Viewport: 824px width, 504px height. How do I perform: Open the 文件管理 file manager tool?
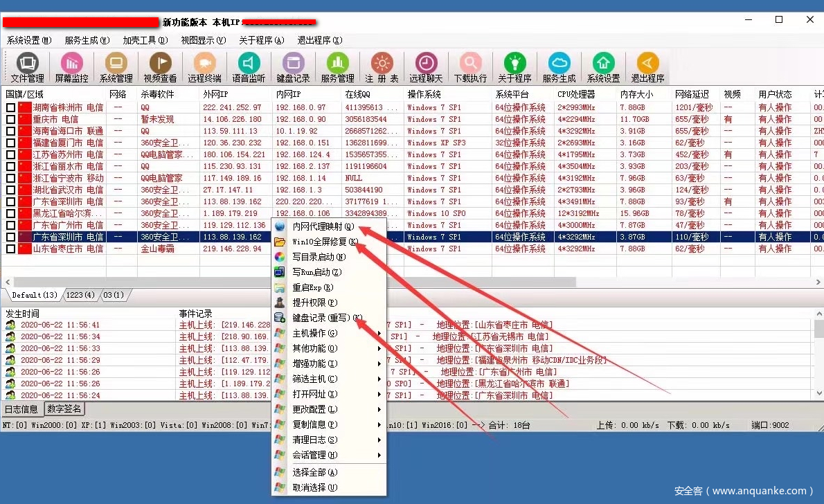pyautogui.click(x=27, y=68)
